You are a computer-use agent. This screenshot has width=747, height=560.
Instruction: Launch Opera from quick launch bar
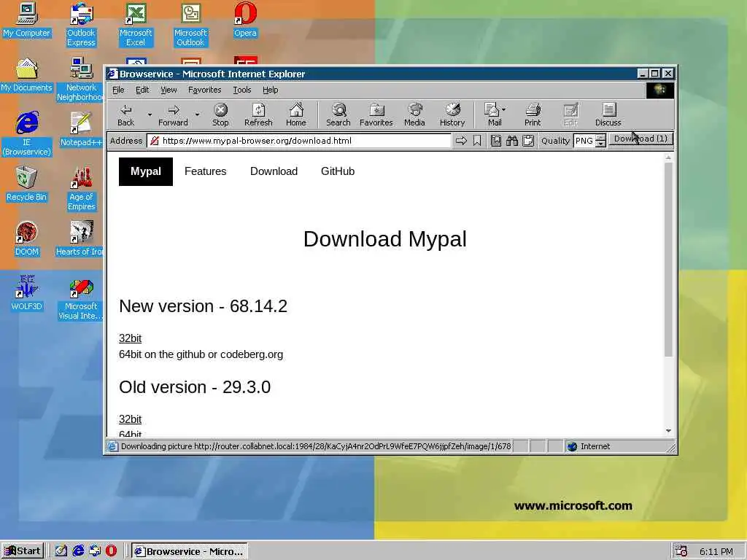(x=111, y=551)
